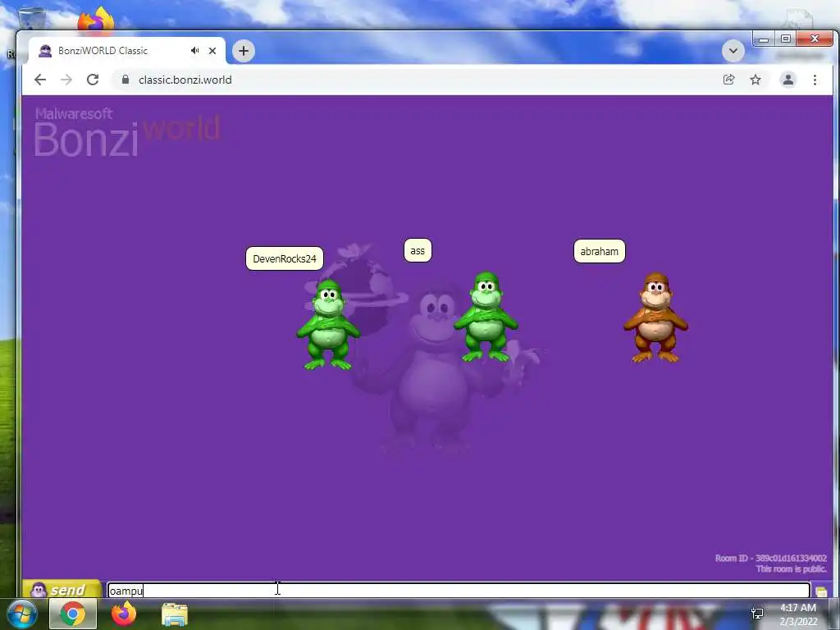Expand the tab search chevron
Screen dimensions: 840x630
point(733,51)
